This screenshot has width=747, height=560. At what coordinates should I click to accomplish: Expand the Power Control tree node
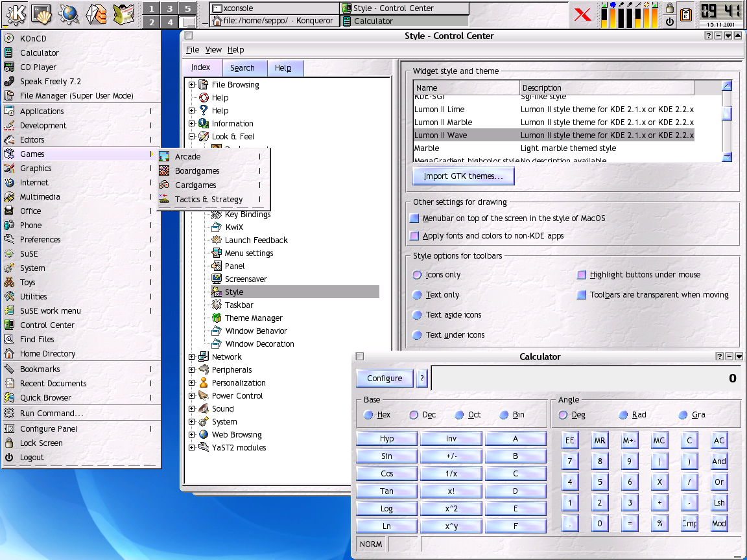[191, 396]
